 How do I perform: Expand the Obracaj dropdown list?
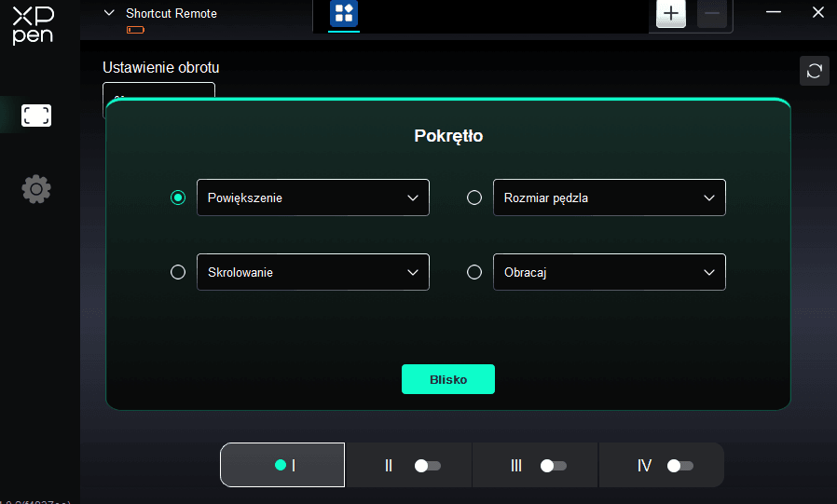tap(609, 272)
